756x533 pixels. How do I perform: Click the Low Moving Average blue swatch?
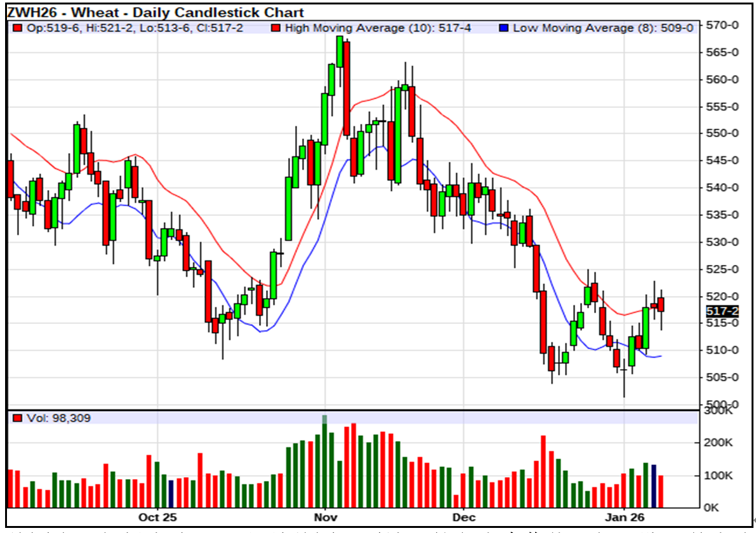pyautogui.click(x=503, y=28)
